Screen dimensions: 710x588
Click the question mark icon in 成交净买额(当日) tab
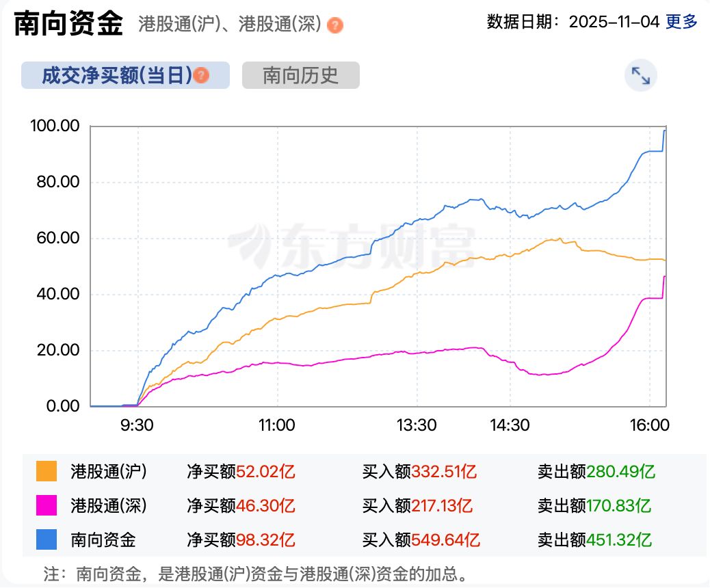click(x=201, y=75)
